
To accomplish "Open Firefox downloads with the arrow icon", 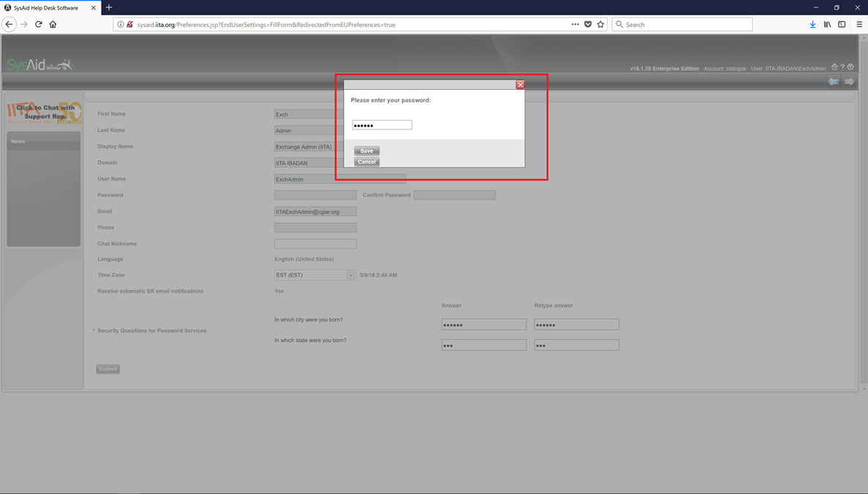I will pos(812,23).
